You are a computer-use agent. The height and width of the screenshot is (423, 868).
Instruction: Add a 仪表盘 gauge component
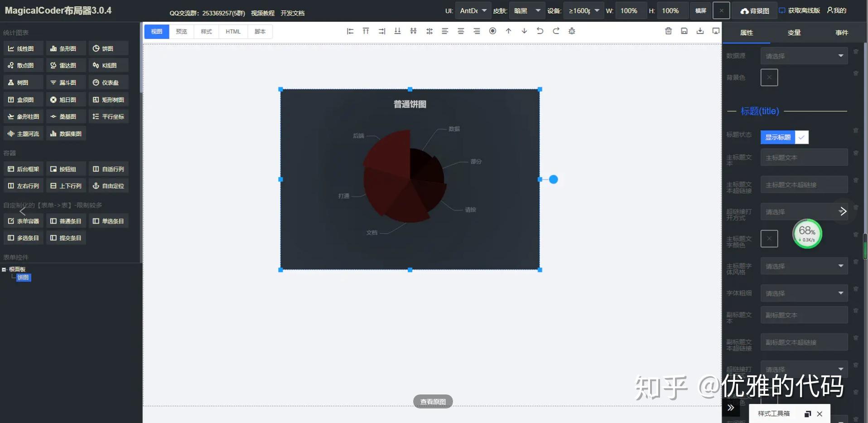click(108, 82)
